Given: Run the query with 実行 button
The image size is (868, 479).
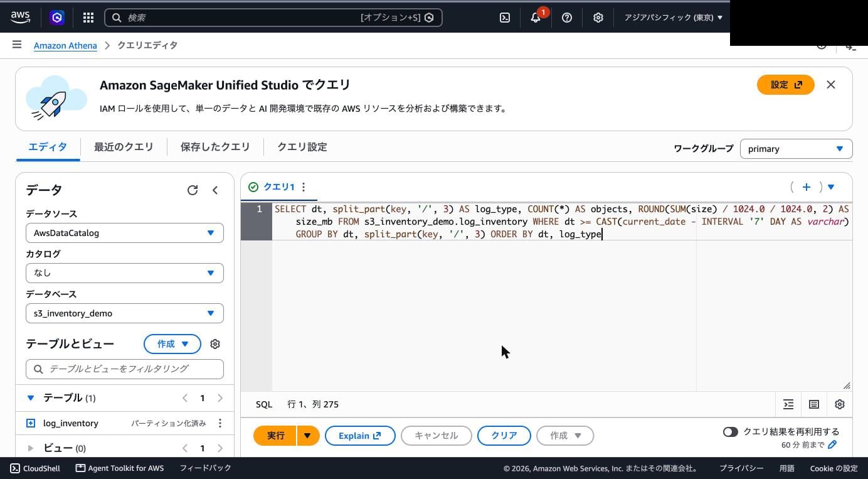Looking at the screenshot, I should (x=275, y=436).
